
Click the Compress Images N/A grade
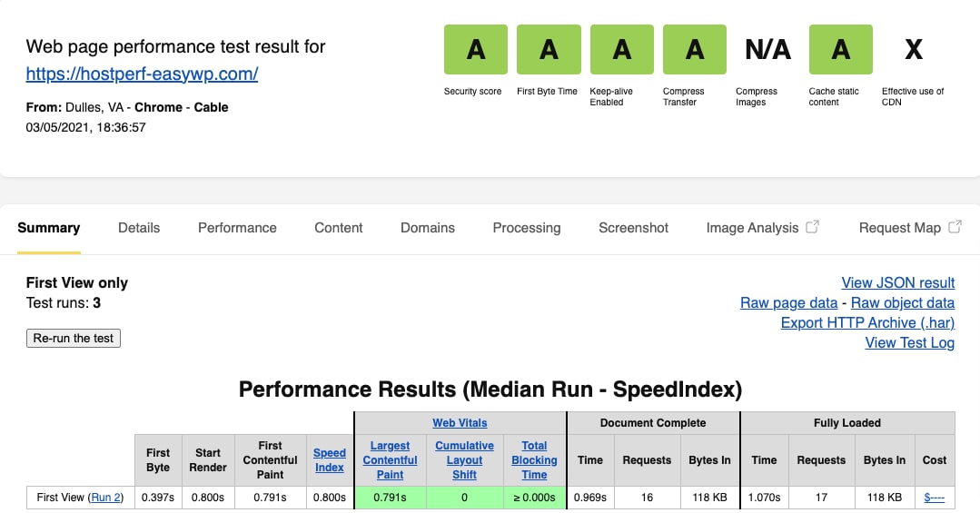767,49
